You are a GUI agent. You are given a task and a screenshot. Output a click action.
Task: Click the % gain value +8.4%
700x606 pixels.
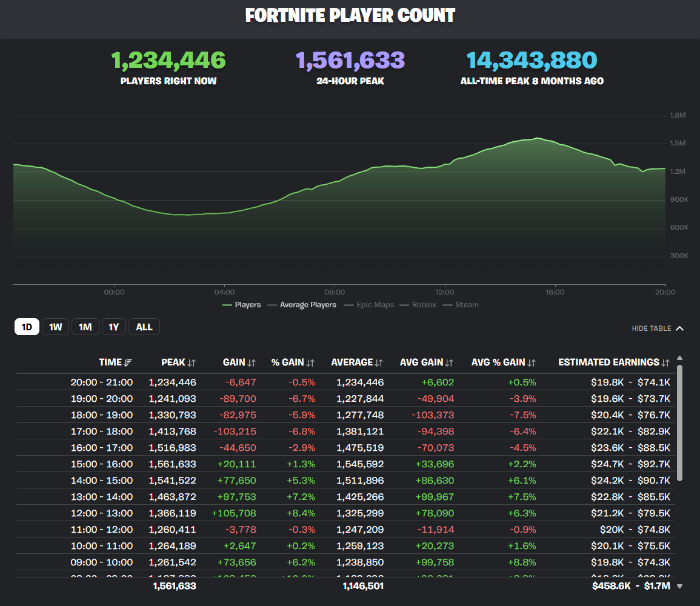[x=301, y=514]
